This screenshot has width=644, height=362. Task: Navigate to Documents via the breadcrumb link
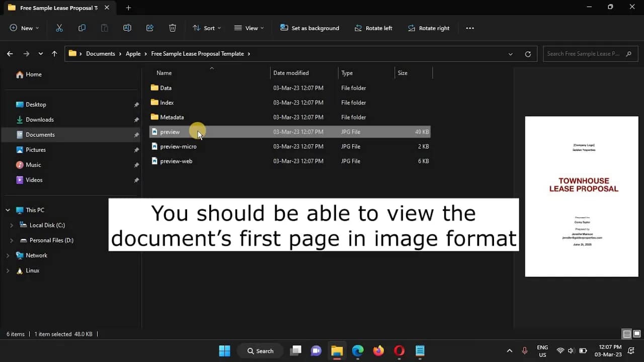pyautogui.click(x=101, y=53)
